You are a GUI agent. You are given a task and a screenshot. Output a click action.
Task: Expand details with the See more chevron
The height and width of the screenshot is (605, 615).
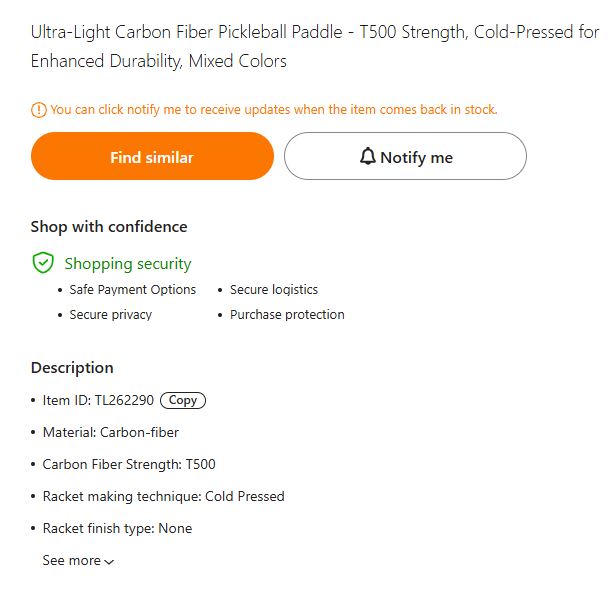109,562
